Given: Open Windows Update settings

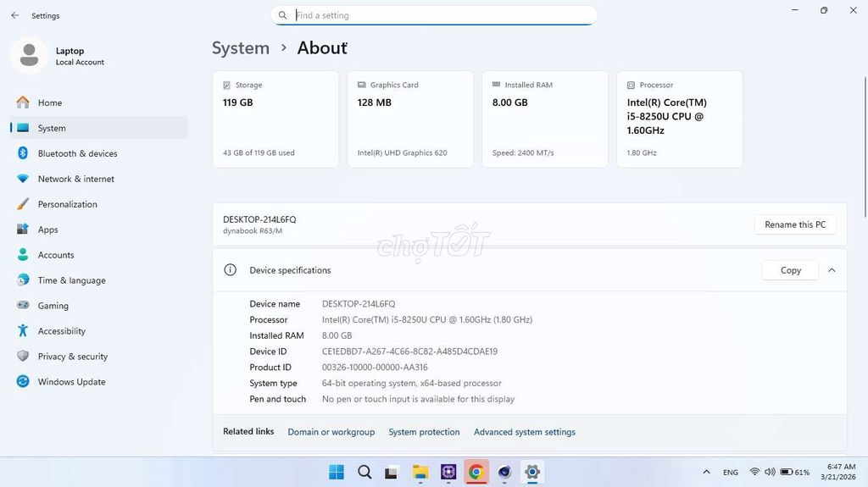Looking at the screenshot, I should tap(99, 381).
